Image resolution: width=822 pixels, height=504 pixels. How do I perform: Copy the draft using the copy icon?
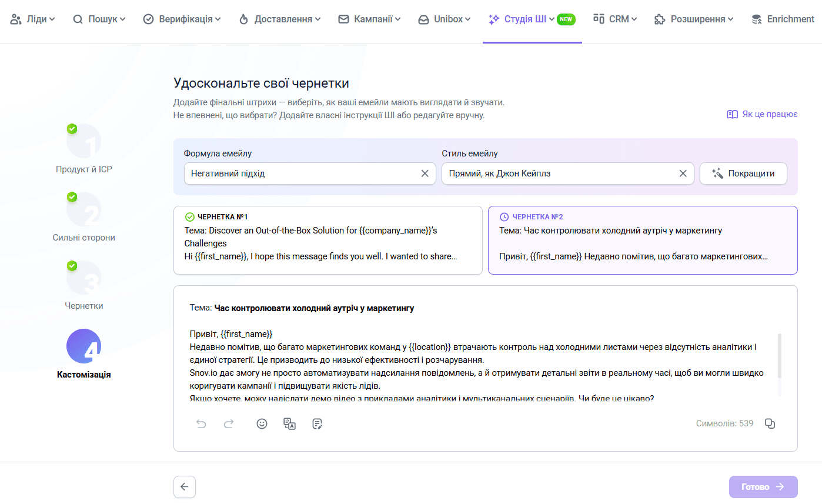coord(770,423)
